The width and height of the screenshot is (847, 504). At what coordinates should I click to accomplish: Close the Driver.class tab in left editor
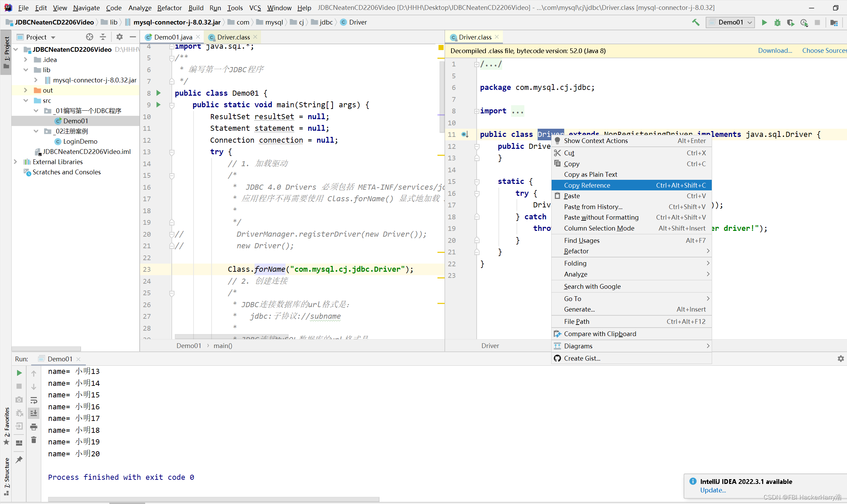[x=255, y=37]
